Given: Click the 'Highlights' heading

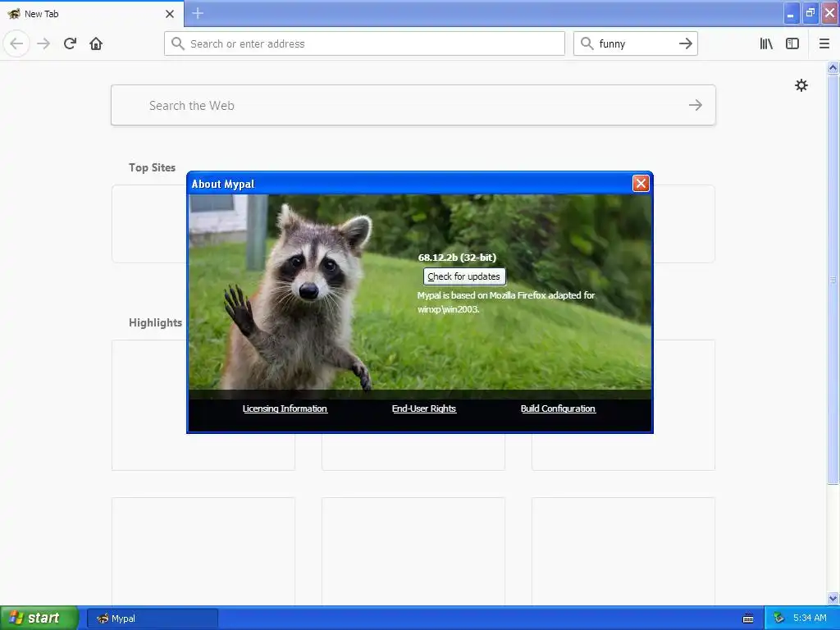Looking at the screenshot, I should [x=155, y=322].
